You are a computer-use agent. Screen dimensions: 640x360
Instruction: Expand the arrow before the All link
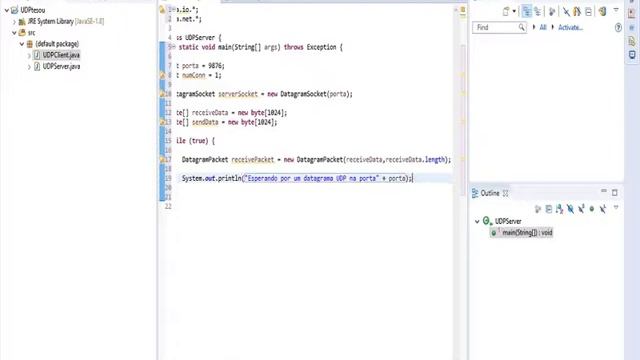coord(534,27)
